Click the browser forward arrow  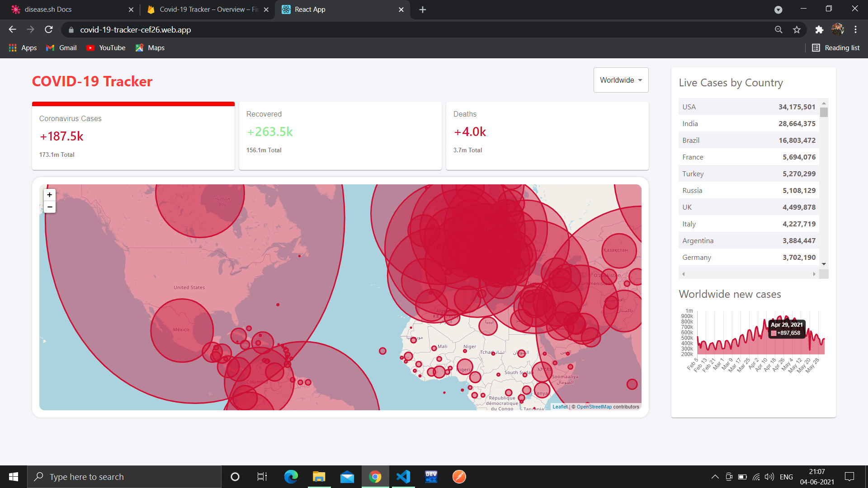point(30,29)
